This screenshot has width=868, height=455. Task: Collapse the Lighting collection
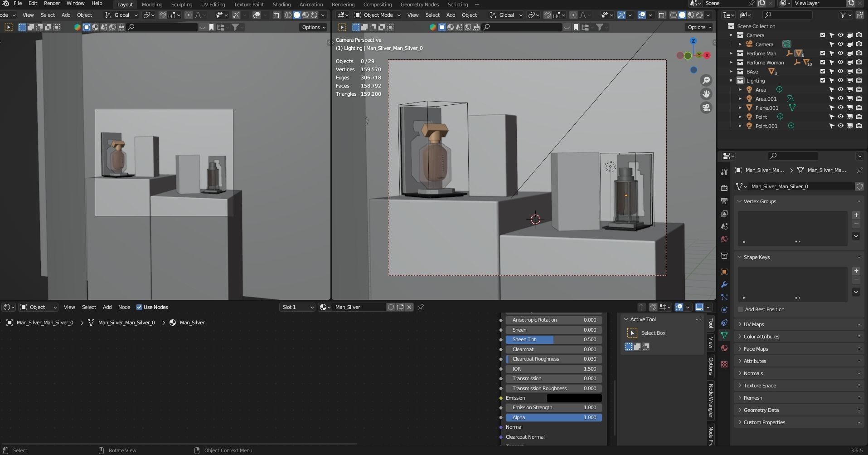[731, 81]
